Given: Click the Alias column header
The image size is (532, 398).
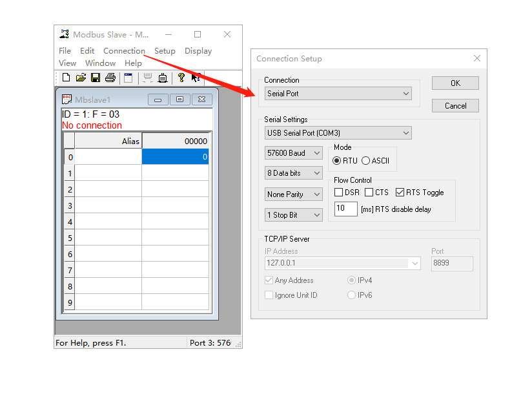Looking at the screenshot, I should [108, 141].
